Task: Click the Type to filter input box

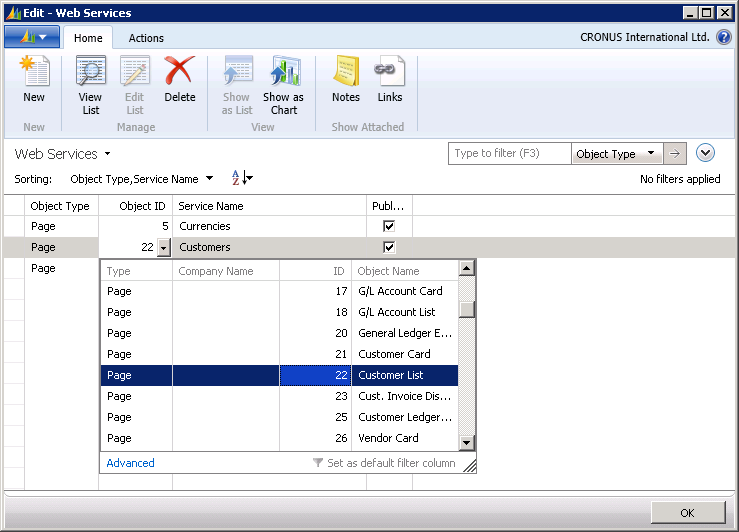Action: [x=510, y=154]
